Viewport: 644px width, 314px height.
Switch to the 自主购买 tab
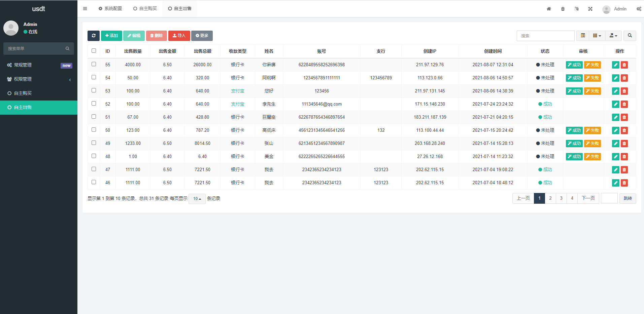pyautogui.click(x=145, y=8)
